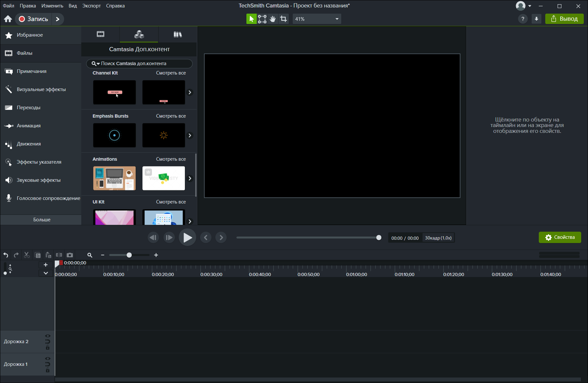
Task: Select the node transform tool
Action: (x=262, y=19)
